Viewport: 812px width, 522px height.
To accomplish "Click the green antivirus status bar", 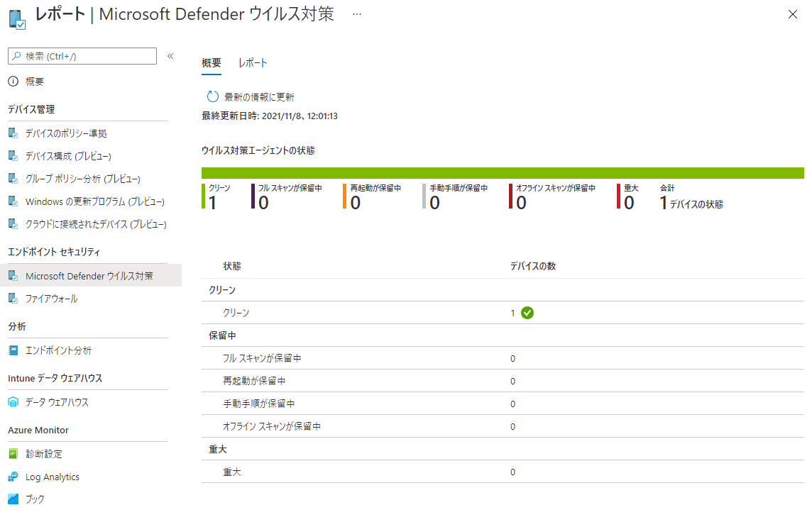I will pos(503,173).
